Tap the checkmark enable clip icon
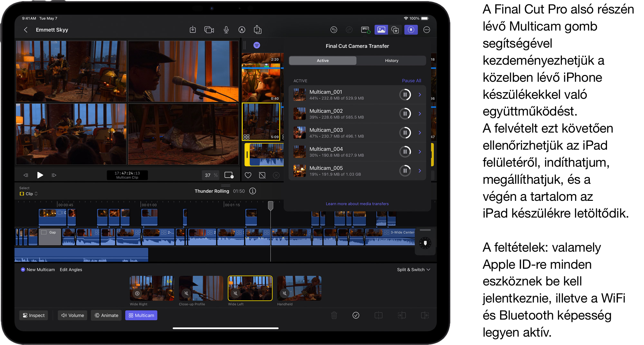The image size is (644, 345). tap(356, 315)
